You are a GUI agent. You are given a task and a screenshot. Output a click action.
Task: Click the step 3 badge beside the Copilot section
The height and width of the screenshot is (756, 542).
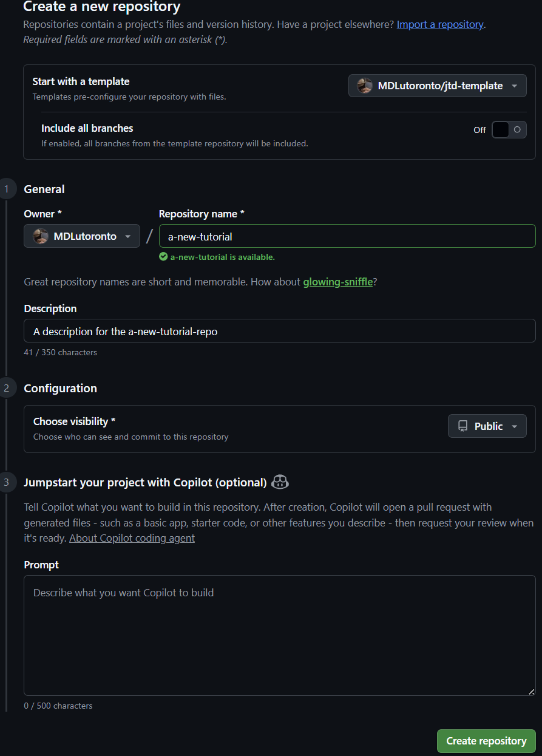(x=7, y=482)
